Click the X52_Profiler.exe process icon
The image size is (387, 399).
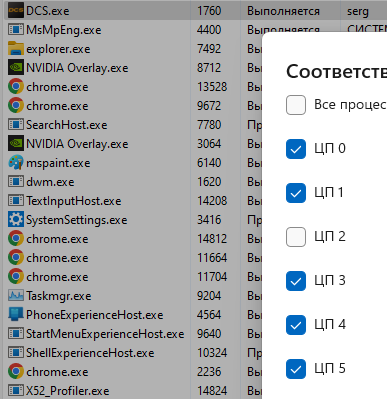point(16,391)
